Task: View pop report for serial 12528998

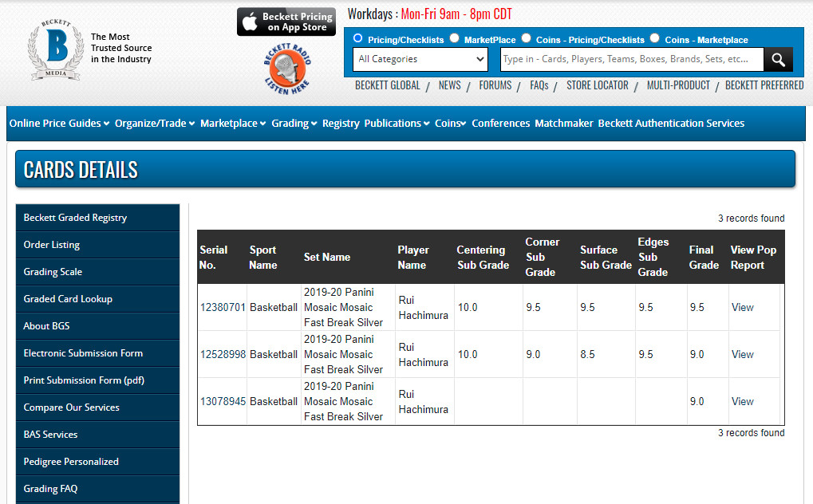Action: (743, 355)
